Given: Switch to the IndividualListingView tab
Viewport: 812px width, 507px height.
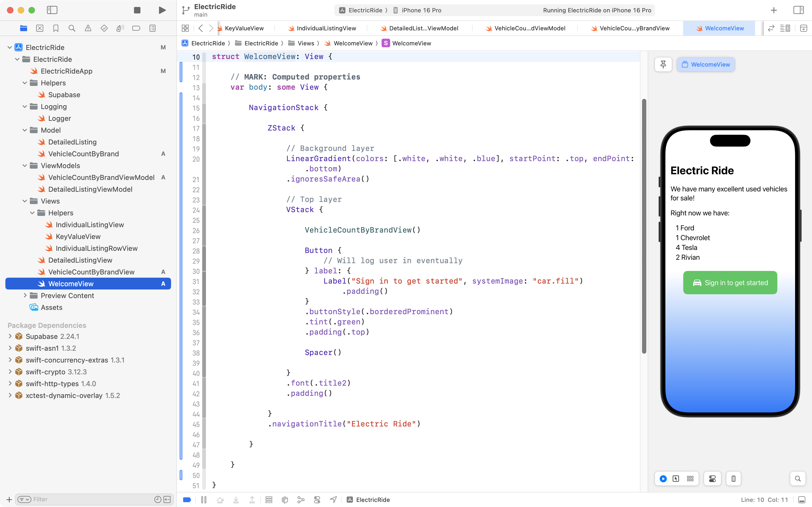Looking at the screenshot, I should point(326,28).
